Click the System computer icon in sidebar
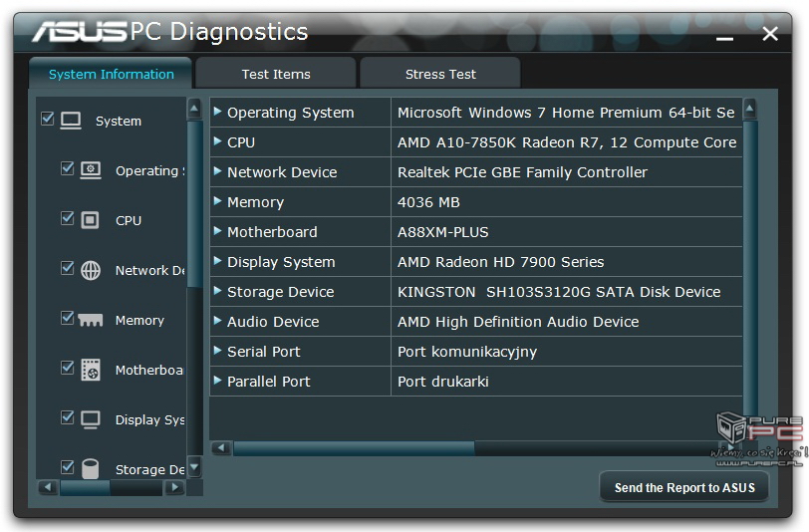The image size is (809, 532). (71, 121)
